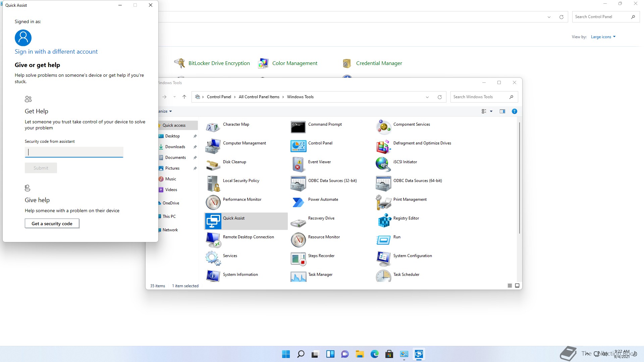Launch Steps Recorder icon
Screen dimensions: 644x362
pos(298,259)
